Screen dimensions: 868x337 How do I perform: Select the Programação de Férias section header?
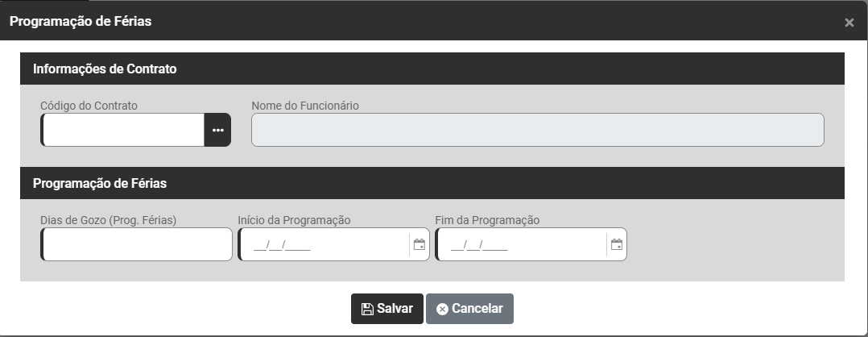pyautogui.click(x=100, y=184)
